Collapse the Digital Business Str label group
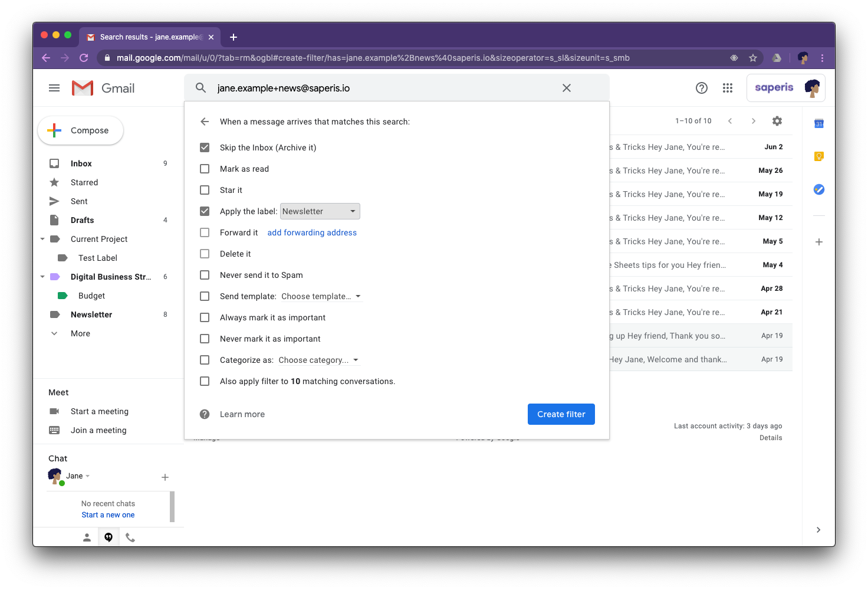 pyautogui.click(x=42, y=276)
